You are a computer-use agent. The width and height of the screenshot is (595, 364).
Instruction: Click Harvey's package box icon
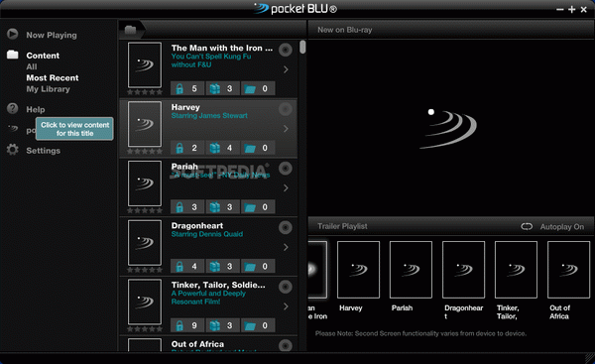coord(215,148)
